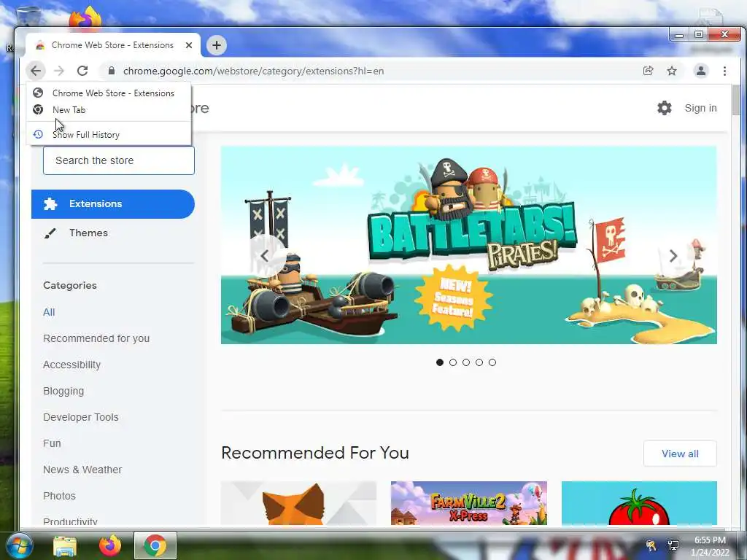Image resolution: width=747 pixels, height=560 pixels.
Task: Click the taskbar clock
Action: point(710,546)
